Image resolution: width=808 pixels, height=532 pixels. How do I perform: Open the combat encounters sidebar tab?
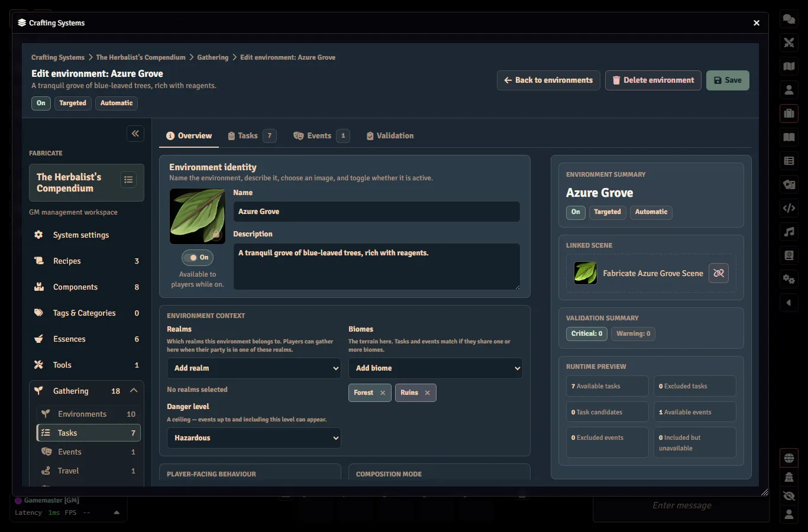coord(789,43)
